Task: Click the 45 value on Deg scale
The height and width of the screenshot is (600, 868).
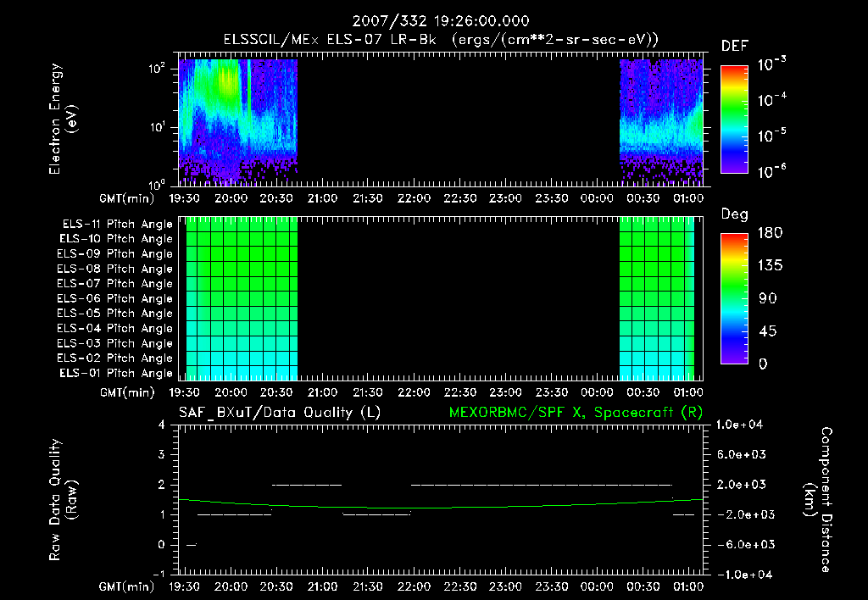Action: 768,331
